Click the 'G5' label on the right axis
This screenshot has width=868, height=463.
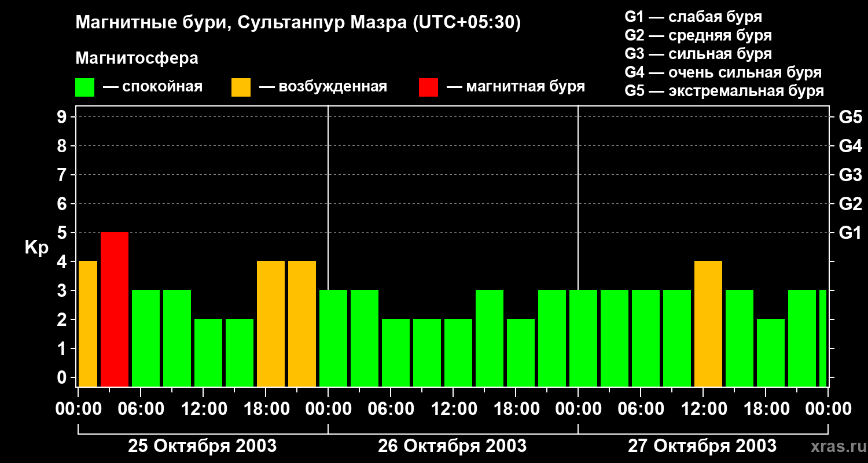(850, 117)
